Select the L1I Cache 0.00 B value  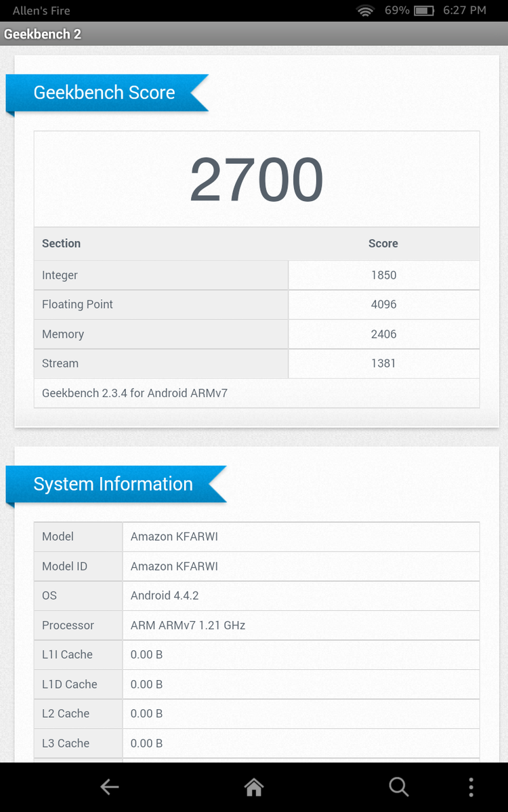146,654
